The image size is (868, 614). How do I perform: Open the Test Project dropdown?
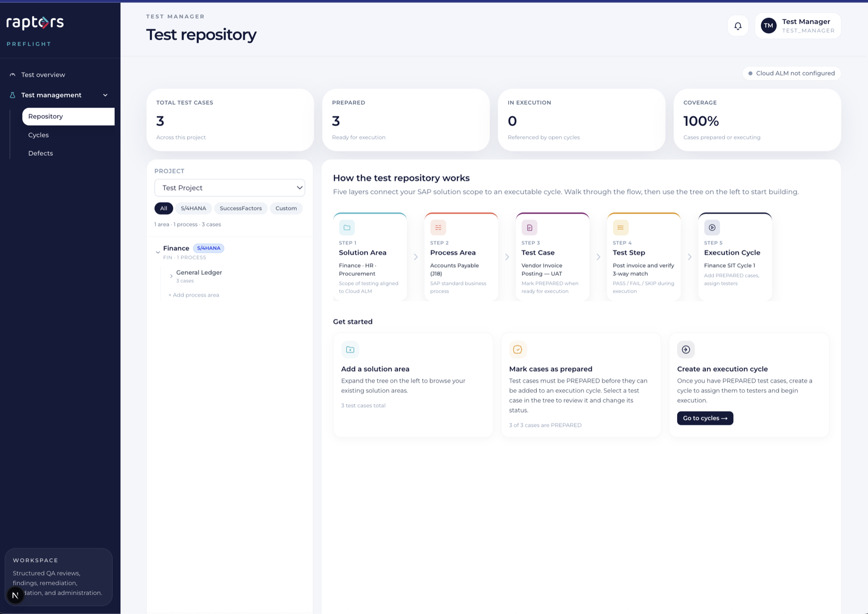pyautogui.click(x=230, y=188)
